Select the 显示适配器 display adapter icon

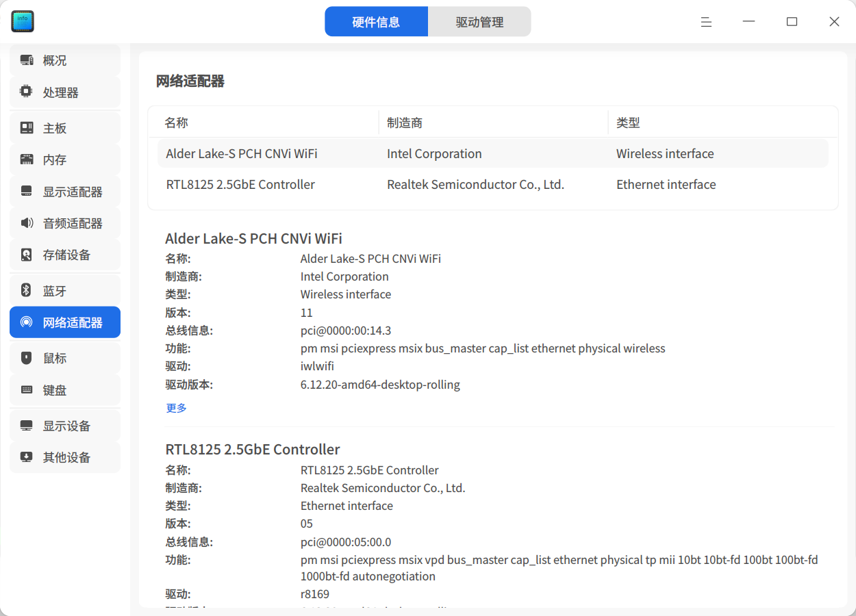[x=27, y=192]
